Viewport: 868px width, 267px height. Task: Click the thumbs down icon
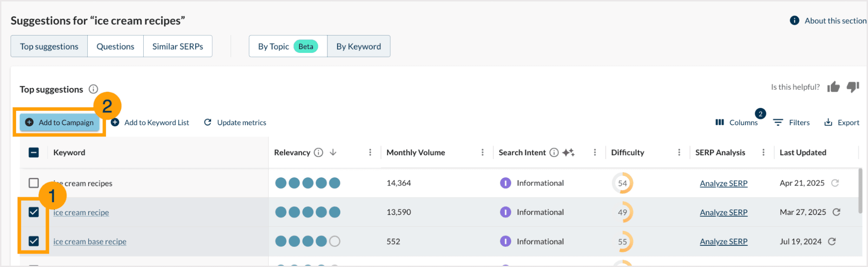852,87
